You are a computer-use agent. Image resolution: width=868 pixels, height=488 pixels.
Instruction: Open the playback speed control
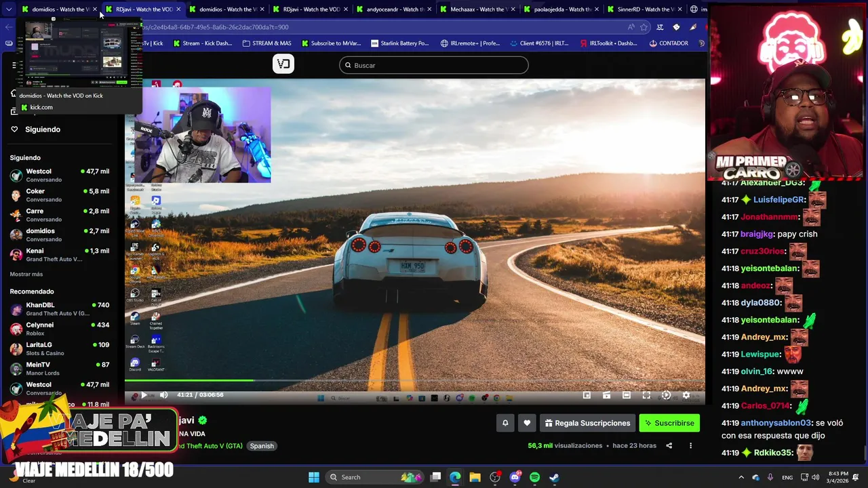tap(666, 395)
